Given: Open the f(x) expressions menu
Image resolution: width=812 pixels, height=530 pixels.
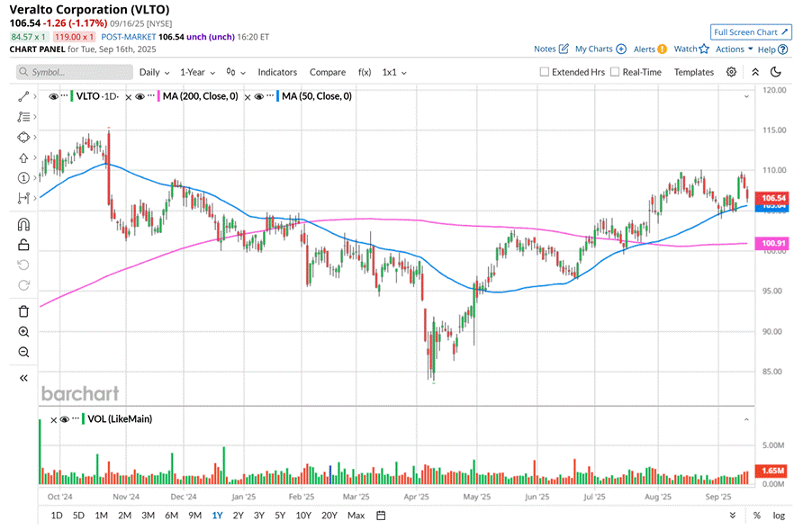Looking at the screenshot, I should click(365, 73).
